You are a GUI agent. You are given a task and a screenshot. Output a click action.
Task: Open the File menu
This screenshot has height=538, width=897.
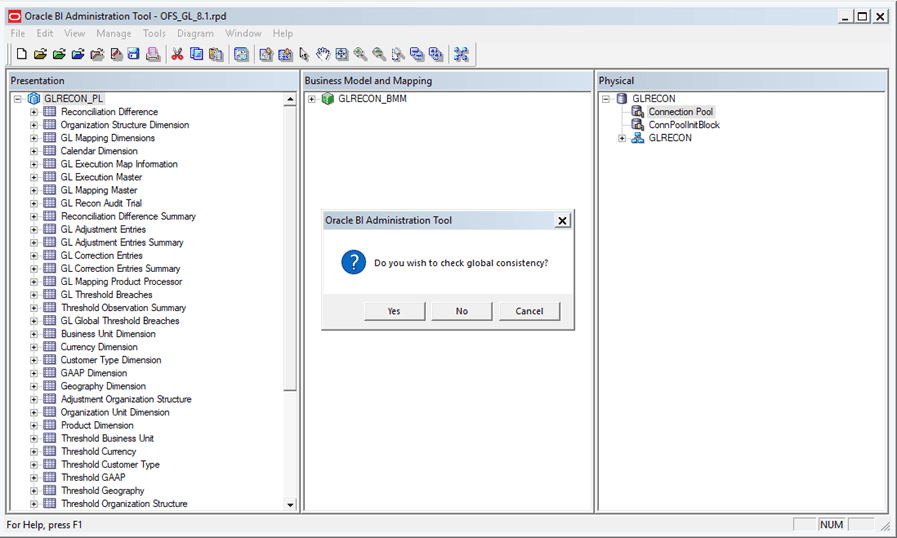[x=18, y=33]
